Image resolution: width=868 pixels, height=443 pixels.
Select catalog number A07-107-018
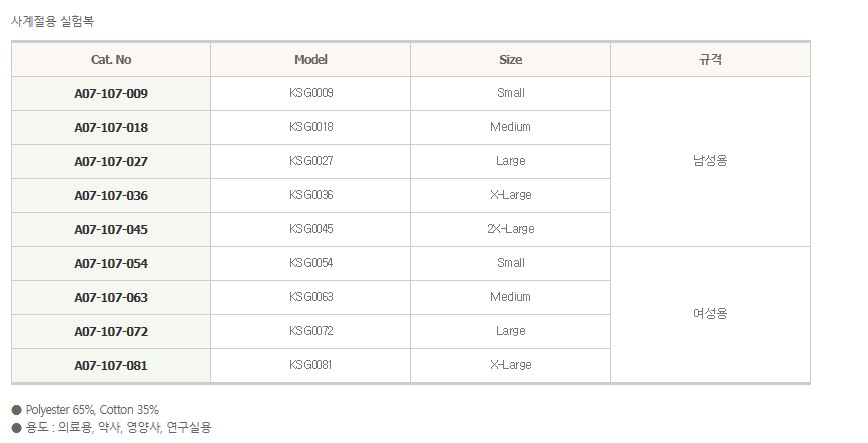(x=111, y=128)
